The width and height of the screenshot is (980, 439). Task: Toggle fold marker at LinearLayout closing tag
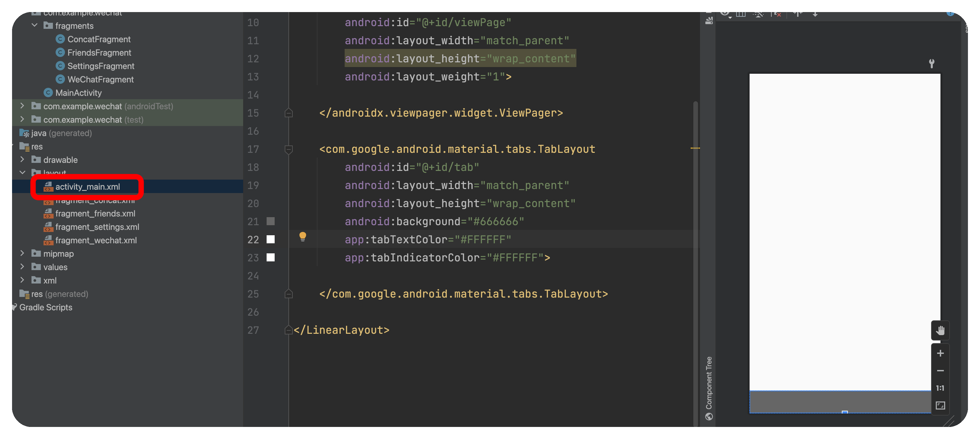pyautogui.click(x=289, y=330)
